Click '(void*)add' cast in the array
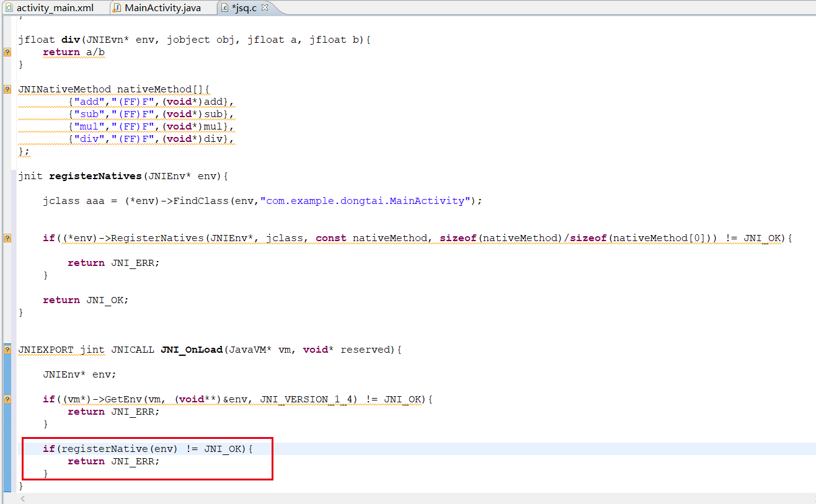The image size is (816, 504). pos(192,102)
